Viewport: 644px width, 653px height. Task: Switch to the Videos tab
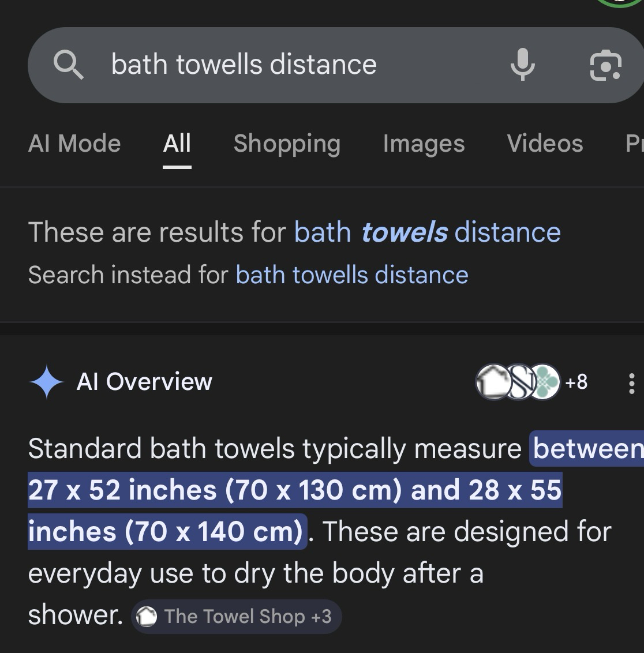pyautogui.click(x=545, y=144)
